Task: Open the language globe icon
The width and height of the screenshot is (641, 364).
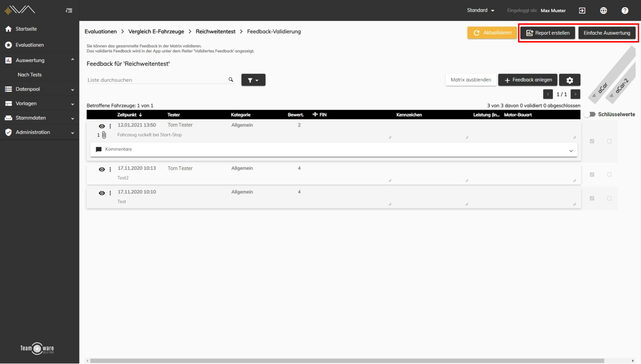Action: (604, 10)
